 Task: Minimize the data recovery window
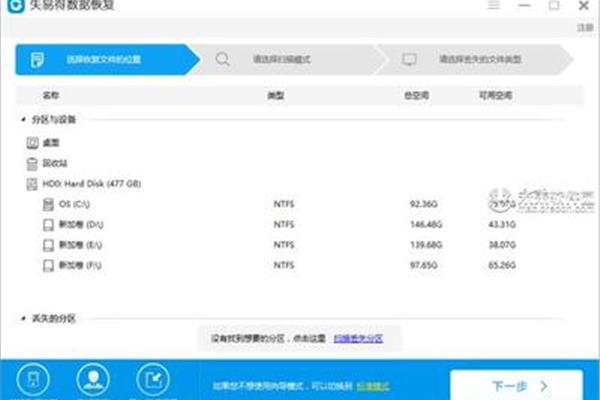click(x=524, y=5)
